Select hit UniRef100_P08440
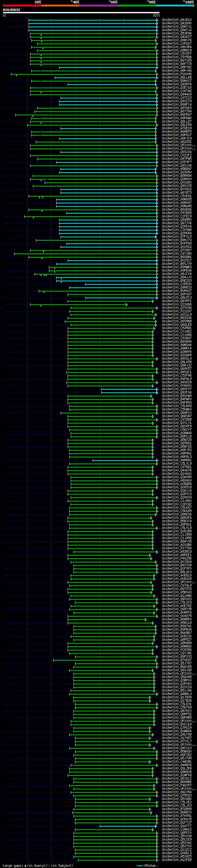 click(x=177, y=386)
